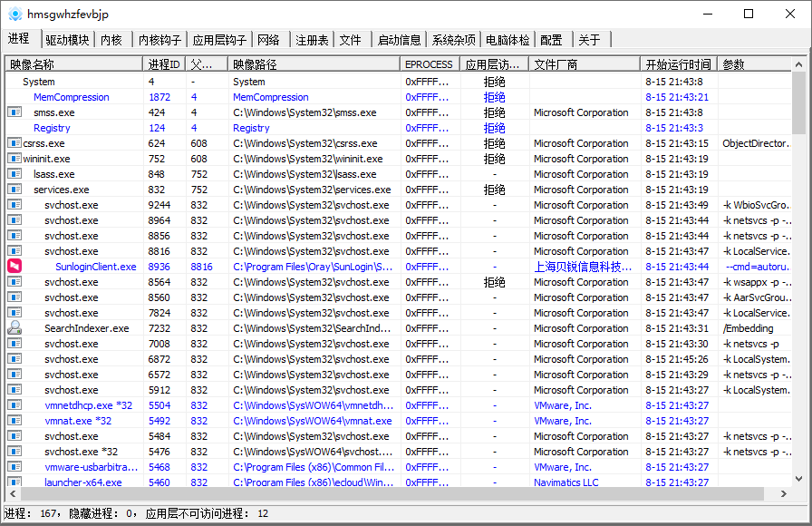The image size is (812, 526).
Task: Maximize the hmsgwhzfevbjp window
Action: (749, 14)
